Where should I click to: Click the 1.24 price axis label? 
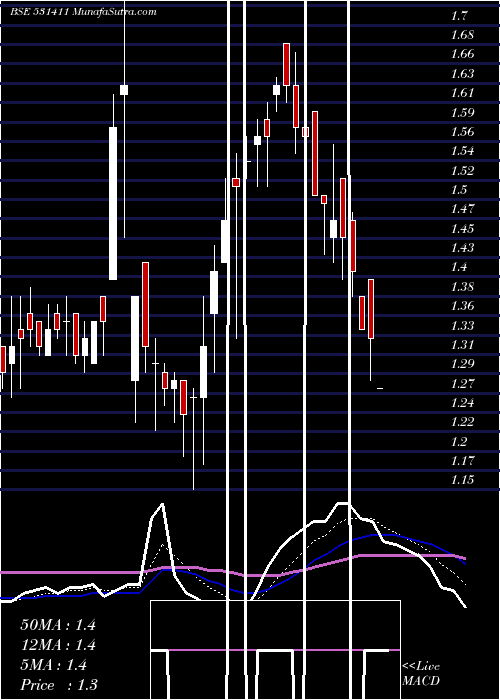point(462,403)
